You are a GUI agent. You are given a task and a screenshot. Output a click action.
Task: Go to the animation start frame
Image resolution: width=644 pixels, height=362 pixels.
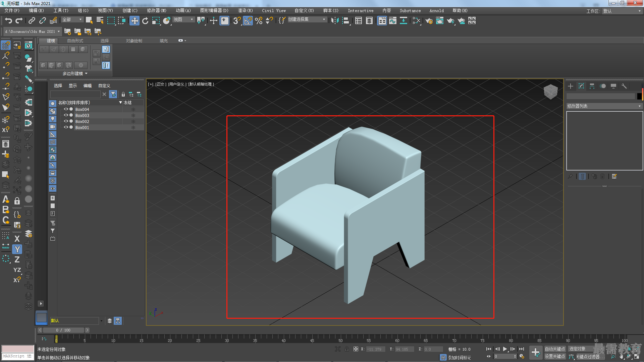pyautogui.click(x=489, y=349)
